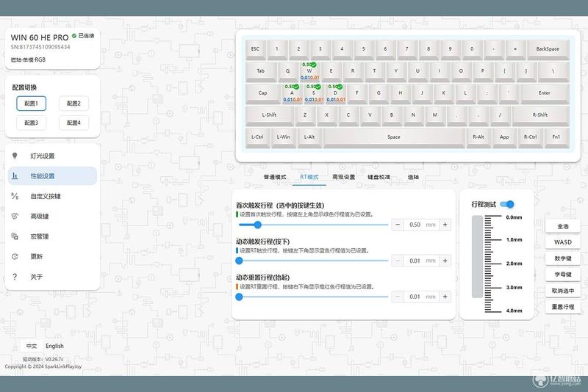Decrease 动态重置行程 with minus button
This screenshot has height=392, width=588.
click(x=398, y=297)
